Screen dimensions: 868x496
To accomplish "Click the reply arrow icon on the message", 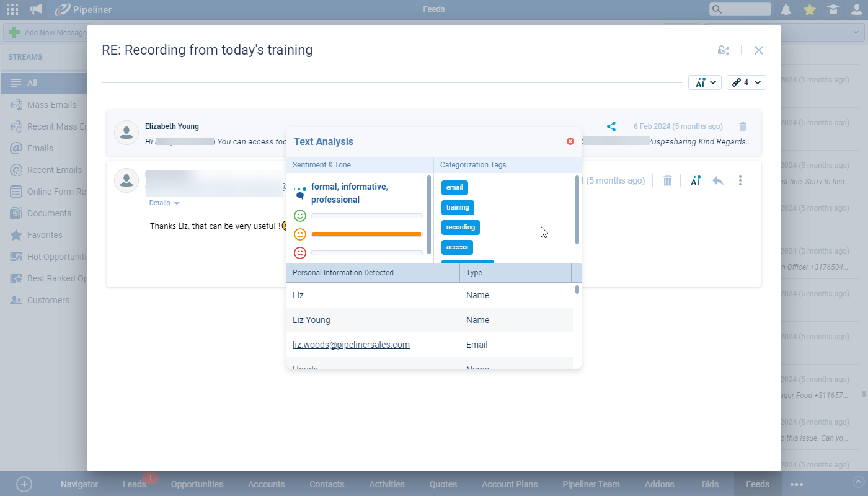I will (x=718, y=180).
